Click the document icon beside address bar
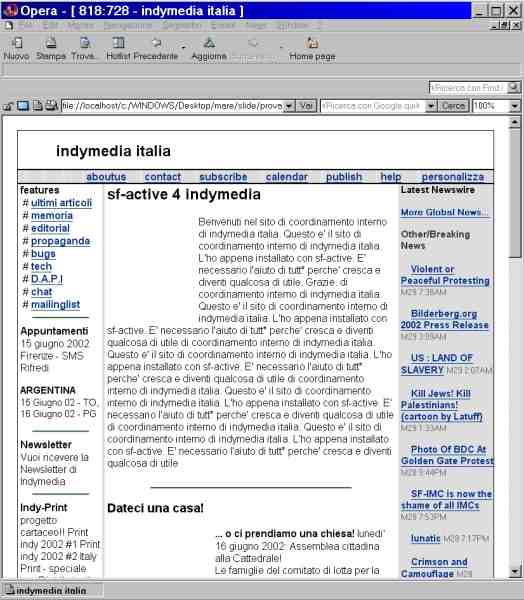 pos(37,106)
